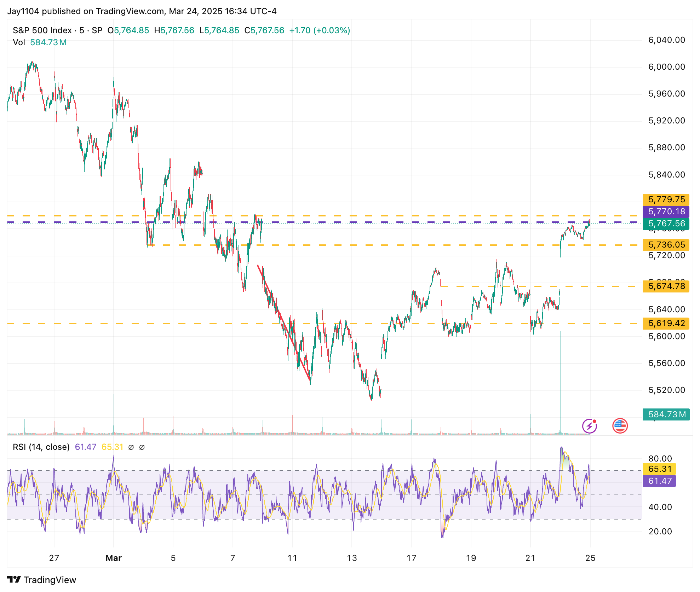Click the 17 date label on time axis

pos(411,558)
